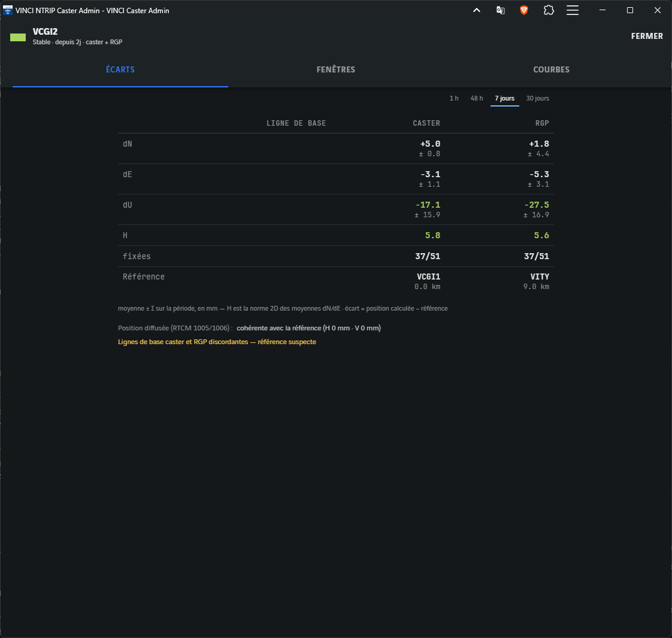The height and width of the screenshot is (638, 672).
Task: Click the CASTER column header
Action: pyautogui.click(x=426, y=123)
